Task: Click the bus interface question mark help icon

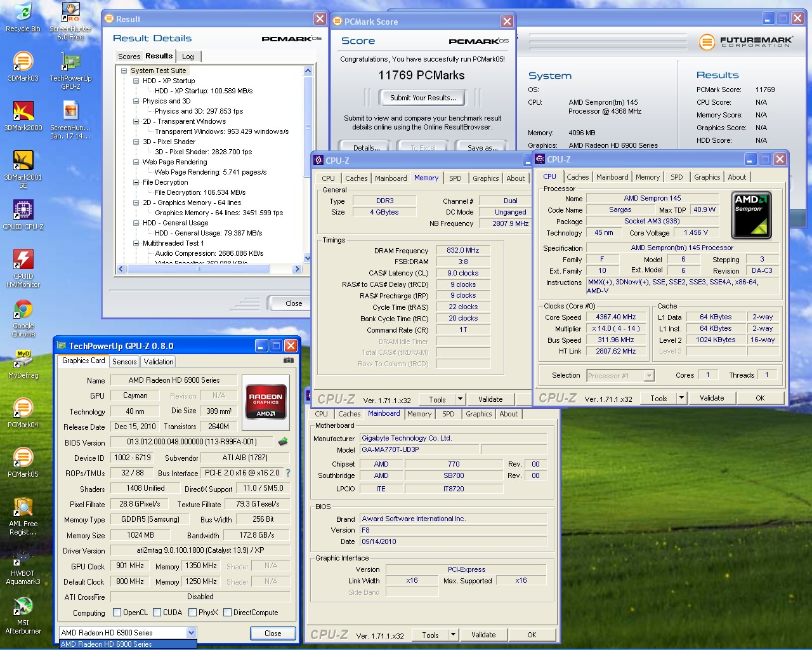Action: point(288,473)
